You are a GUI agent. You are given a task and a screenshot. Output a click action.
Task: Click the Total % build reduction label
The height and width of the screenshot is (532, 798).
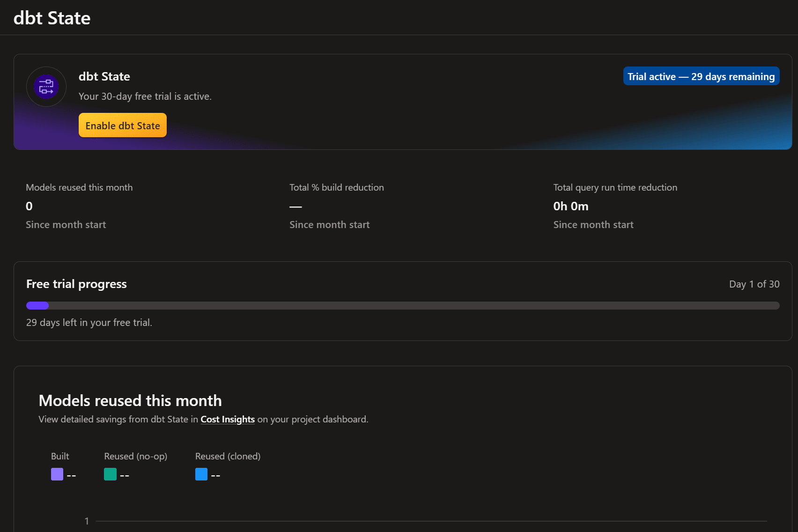point(337,187)
